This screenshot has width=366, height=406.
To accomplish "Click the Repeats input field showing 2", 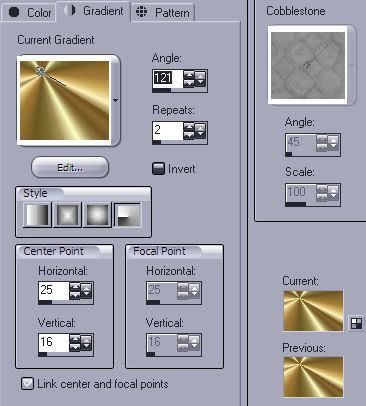I will (167, 131).
